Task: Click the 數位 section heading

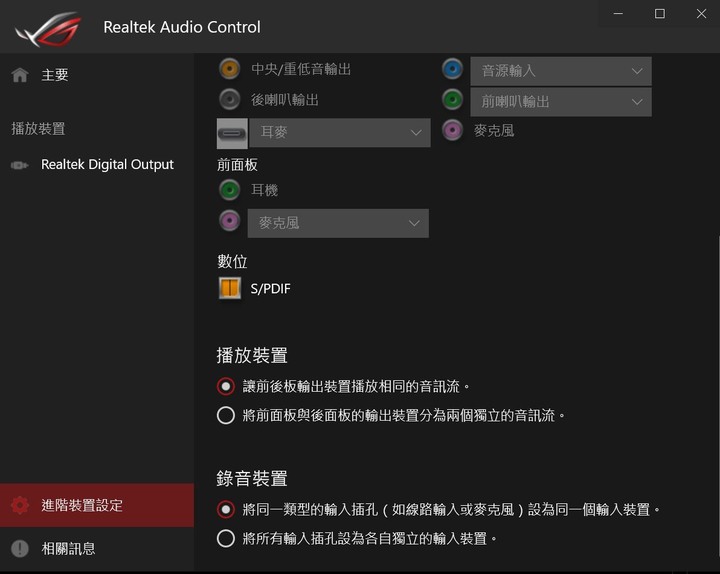Action: (x=232, y=261)
